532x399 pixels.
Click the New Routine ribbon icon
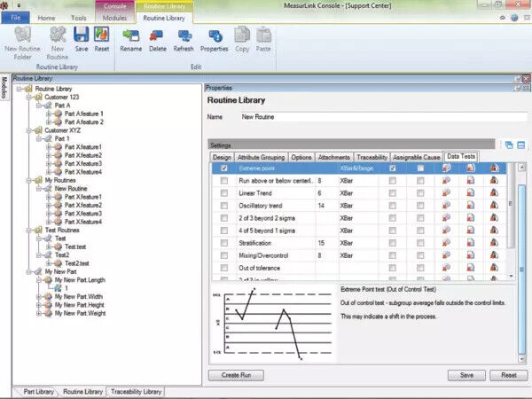click(x=58, y=35)
